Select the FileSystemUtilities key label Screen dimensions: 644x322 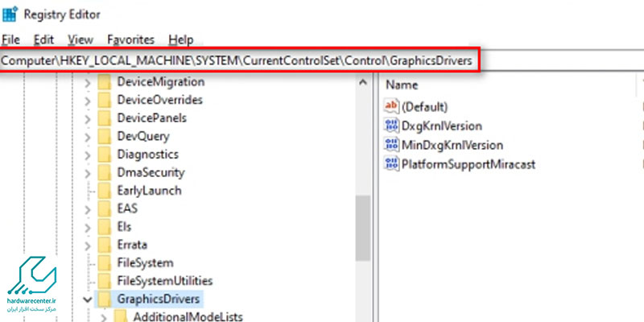[x=165, y=281]
